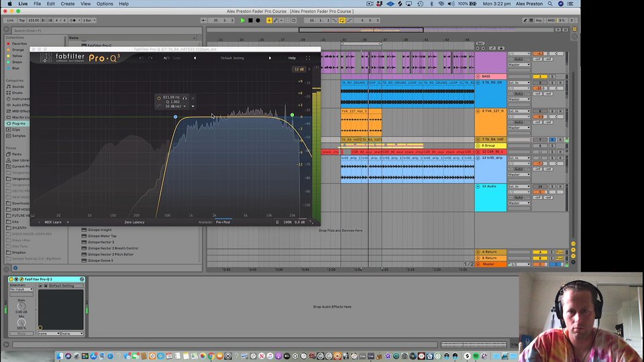Click the device Mix knob

pos(21,322)
